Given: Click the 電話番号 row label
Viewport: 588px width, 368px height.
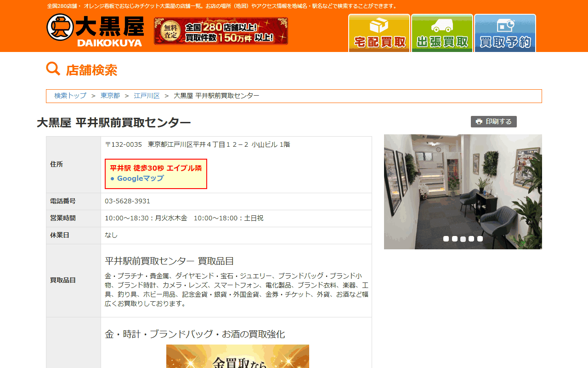Looking at the screenshot, I should pos(63,201).
